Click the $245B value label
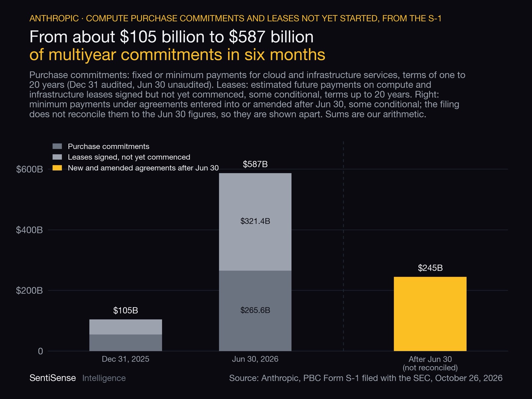 coord(430,268)
